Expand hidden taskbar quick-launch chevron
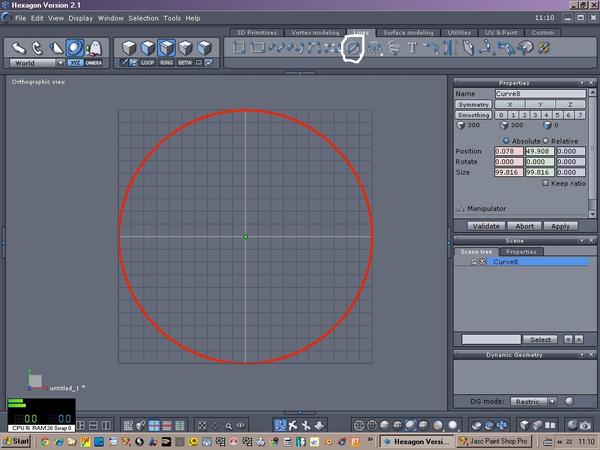The image size is (600, 450). [370, 440]
